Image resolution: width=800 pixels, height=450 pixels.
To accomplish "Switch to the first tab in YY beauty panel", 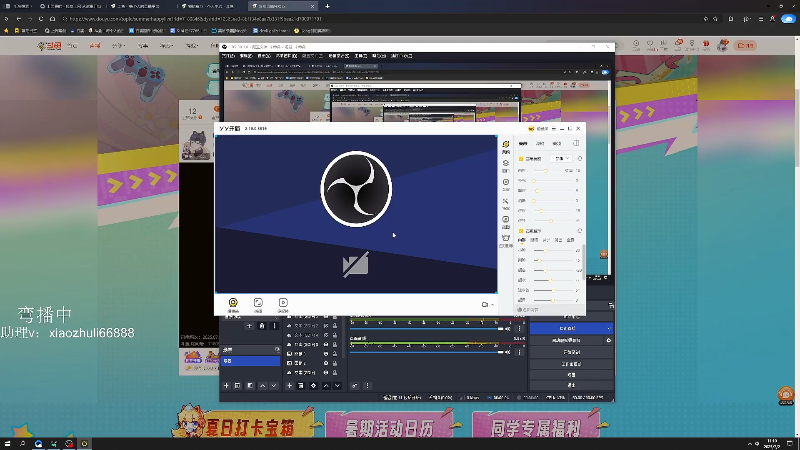I will [x=523, y=143].
